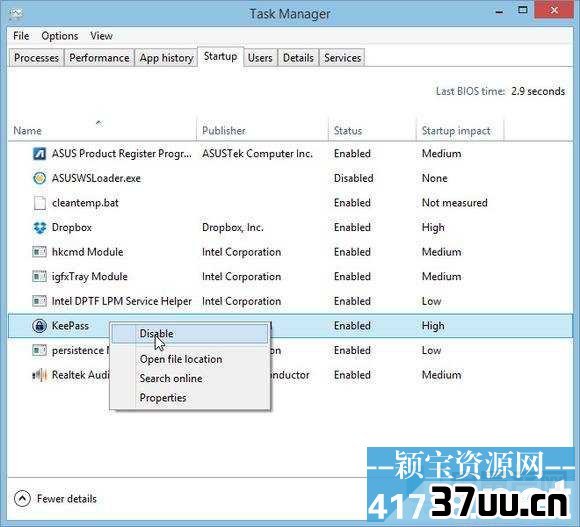Click the Dropbox, Inc. publisher cell
This screenshot has height=527, width=580.
pos(233,227)
